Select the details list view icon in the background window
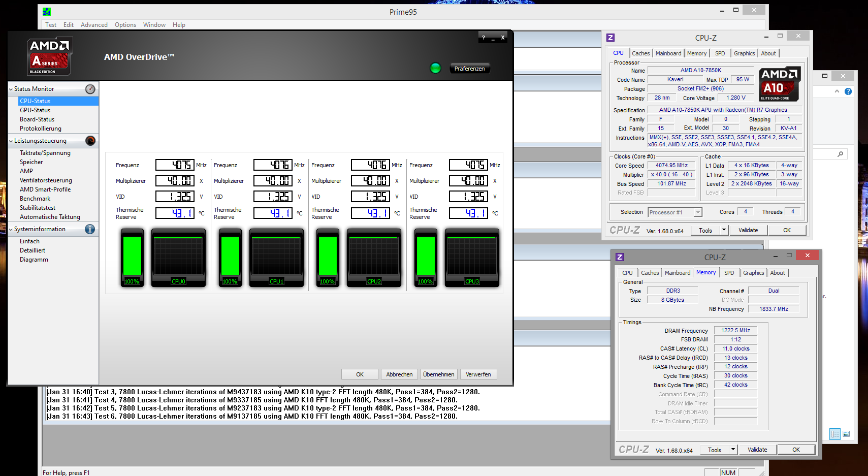This screenshot has width=868, height=476. pyautogui.click(x=835, y=434)
